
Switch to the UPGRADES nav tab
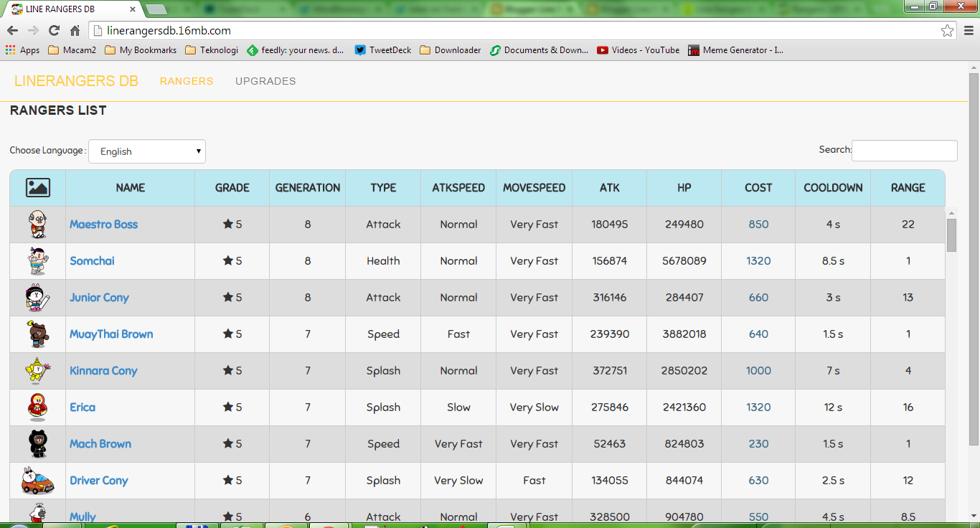[x=265, y=81]
